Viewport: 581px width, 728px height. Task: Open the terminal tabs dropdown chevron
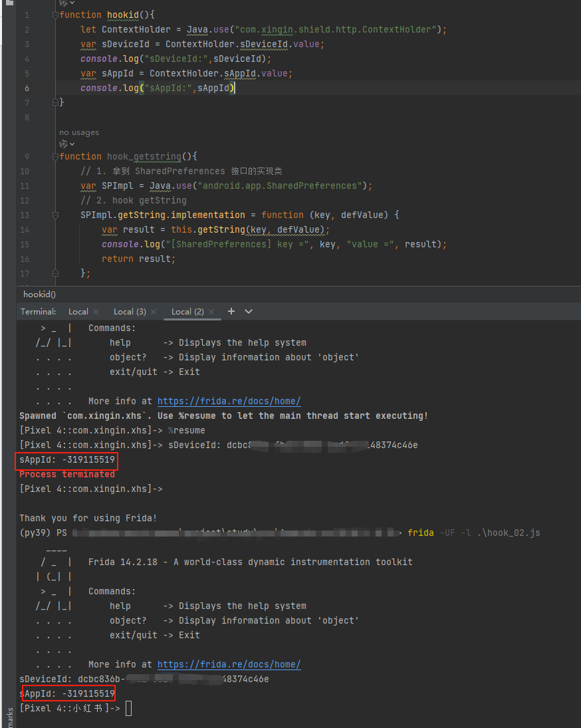[249, 311]
